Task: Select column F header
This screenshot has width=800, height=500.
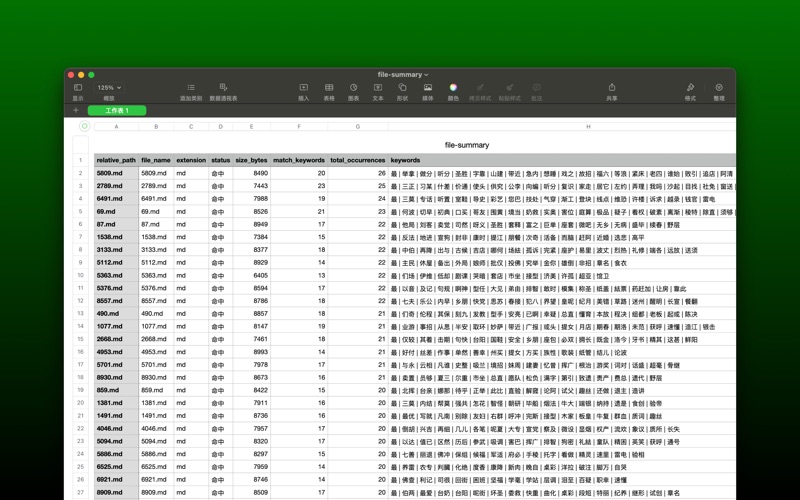Action: [x=299, y=127]
